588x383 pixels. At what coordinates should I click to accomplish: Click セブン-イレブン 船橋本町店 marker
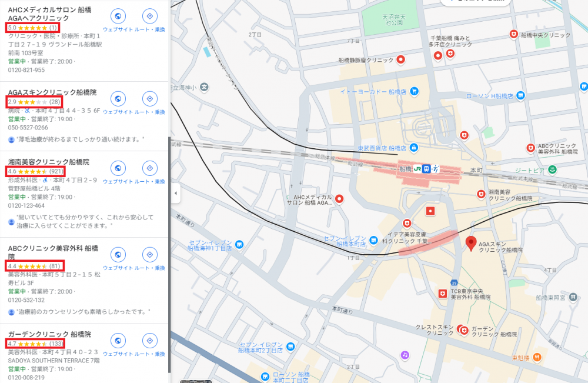coord(373,240)
